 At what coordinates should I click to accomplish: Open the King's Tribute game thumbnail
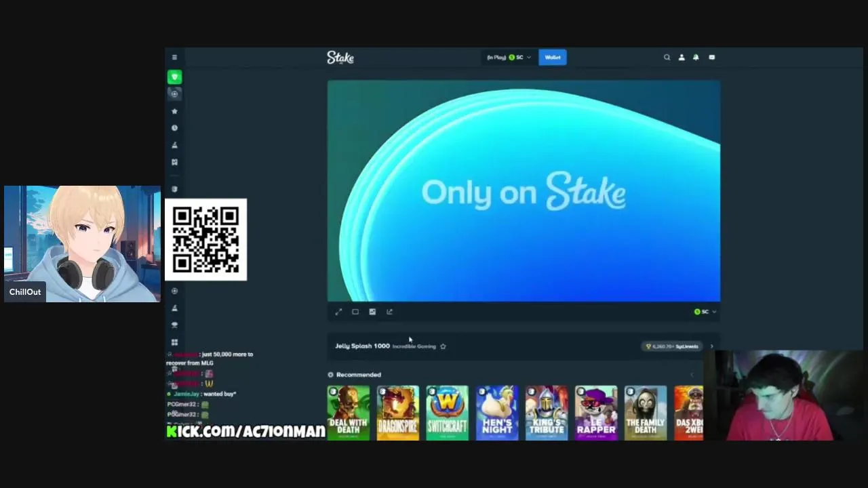(x=547, y=413)
